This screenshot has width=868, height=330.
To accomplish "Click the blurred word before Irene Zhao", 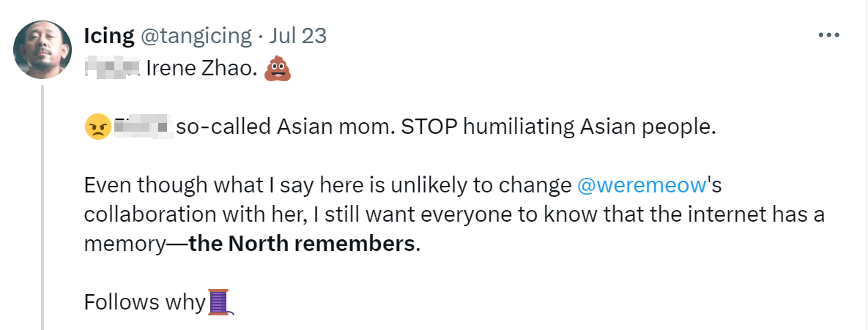I will (x=111, y=70).
